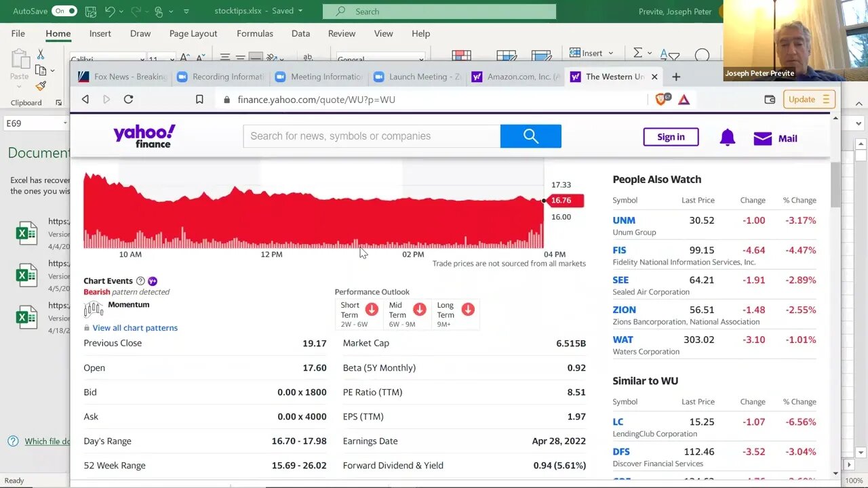Click the Excel Save icon

tap(91, 12)
